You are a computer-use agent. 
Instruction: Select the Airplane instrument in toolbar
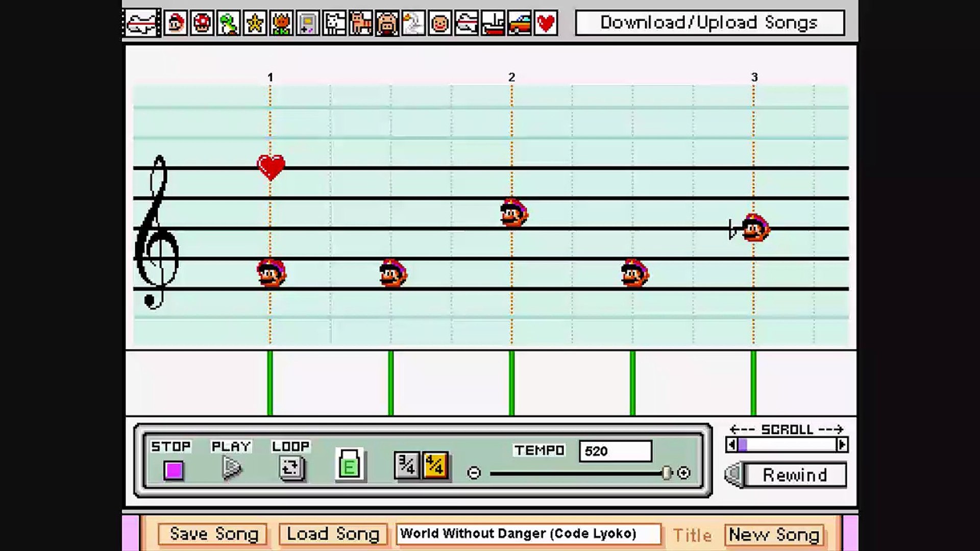coord(467,23)
